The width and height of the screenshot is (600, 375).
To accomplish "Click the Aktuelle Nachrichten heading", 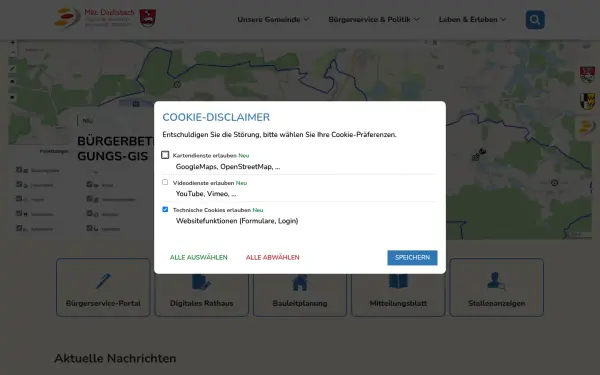I will point(115,358).
